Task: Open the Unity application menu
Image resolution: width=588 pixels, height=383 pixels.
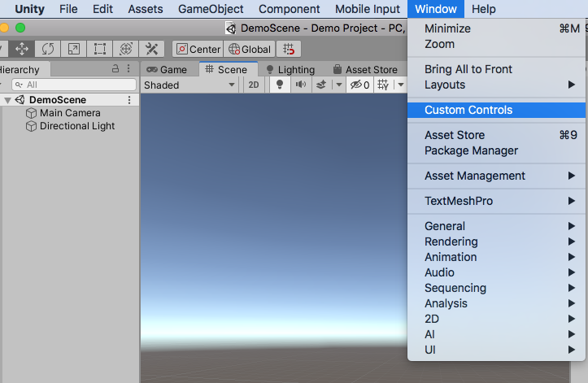Action: (29, 9)
